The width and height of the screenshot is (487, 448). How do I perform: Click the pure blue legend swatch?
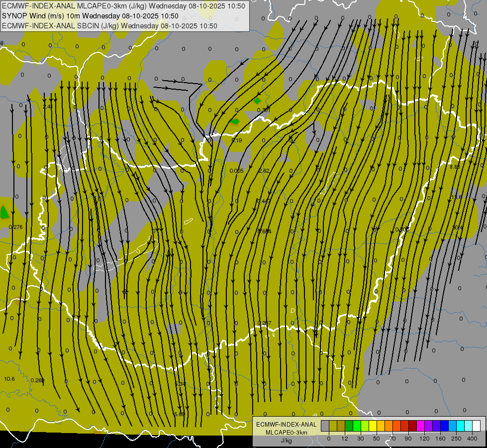444,426
